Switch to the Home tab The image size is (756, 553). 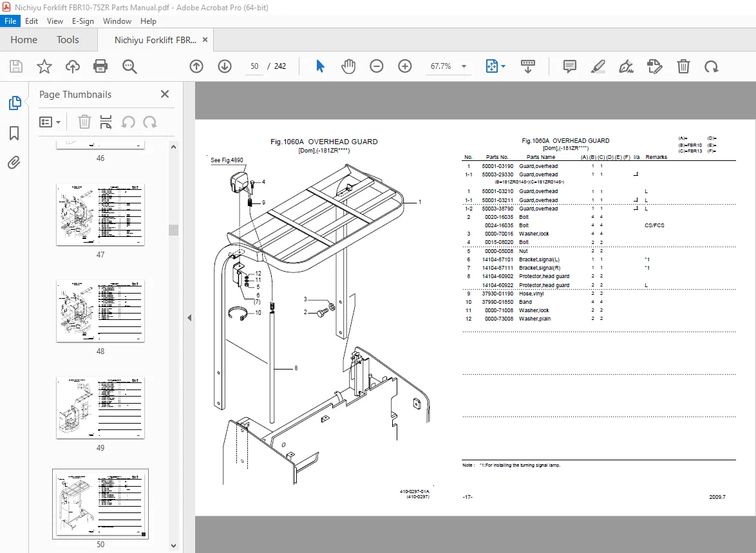[x=24, y=39]
